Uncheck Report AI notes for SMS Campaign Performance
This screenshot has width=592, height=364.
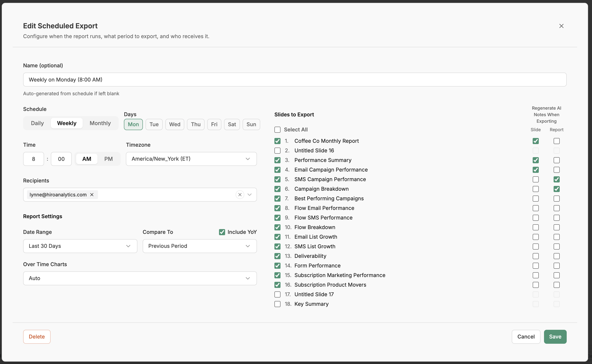(556, 179)
